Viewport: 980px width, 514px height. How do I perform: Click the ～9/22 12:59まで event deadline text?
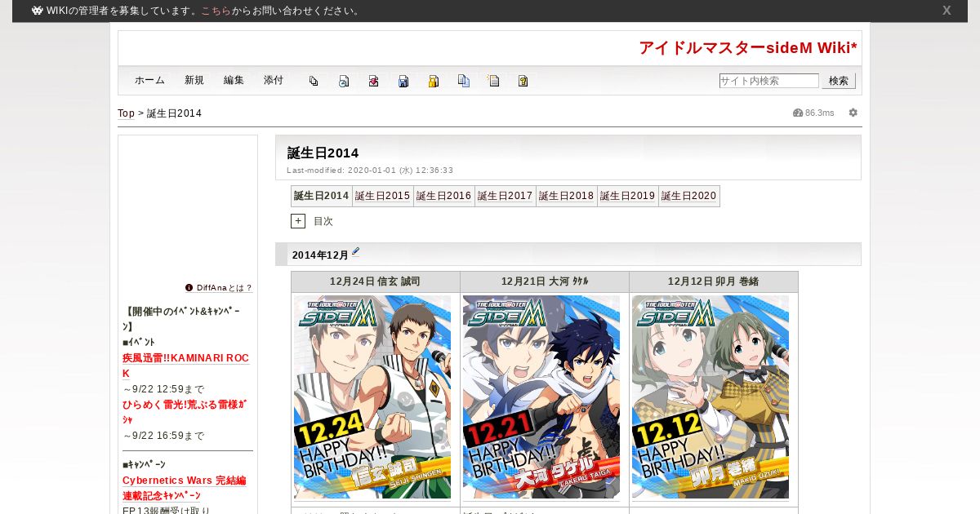(163, 389)
